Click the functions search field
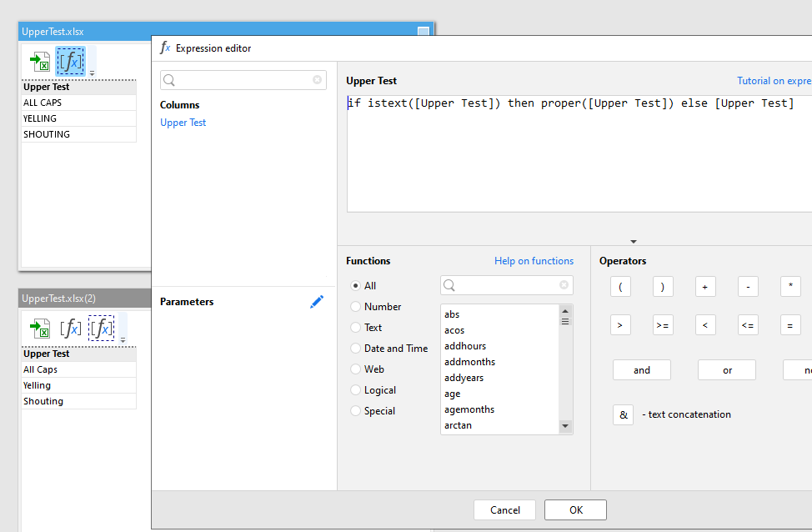This screenshot has height=532, width=812. pyautogui.click(x=507, y=285)
